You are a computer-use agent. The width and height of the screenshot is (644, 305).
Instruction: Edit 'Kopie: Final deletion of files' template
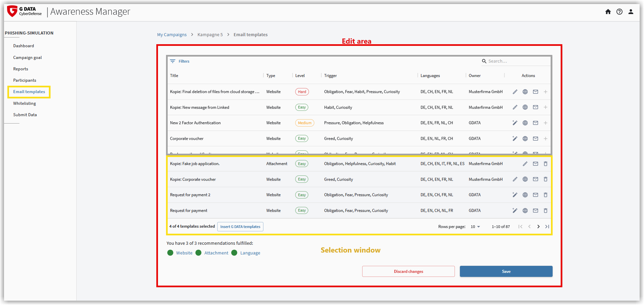point(515,92)
